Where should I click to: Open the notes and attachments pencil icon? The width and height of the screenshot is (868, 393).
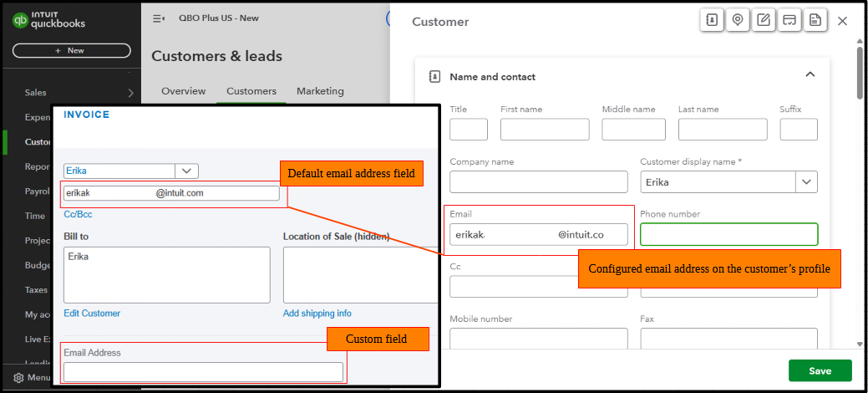(764, 20)
